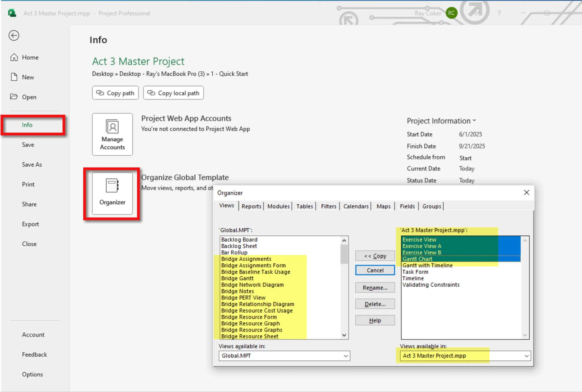Select Bridge Network Diagram view
Viewport: 582px width, 392px height.
(252, 285)
